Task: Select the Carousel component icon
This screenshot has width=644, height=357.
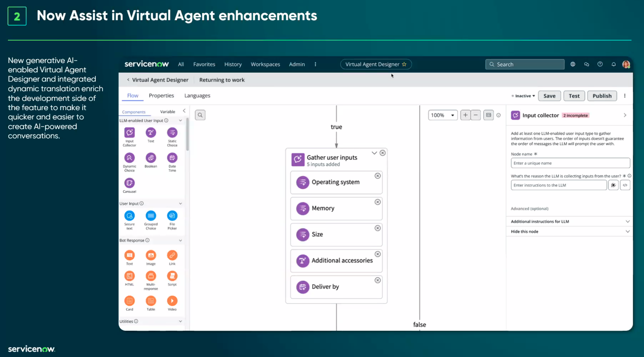Action: pyautogui.click(x=130, y=183)
